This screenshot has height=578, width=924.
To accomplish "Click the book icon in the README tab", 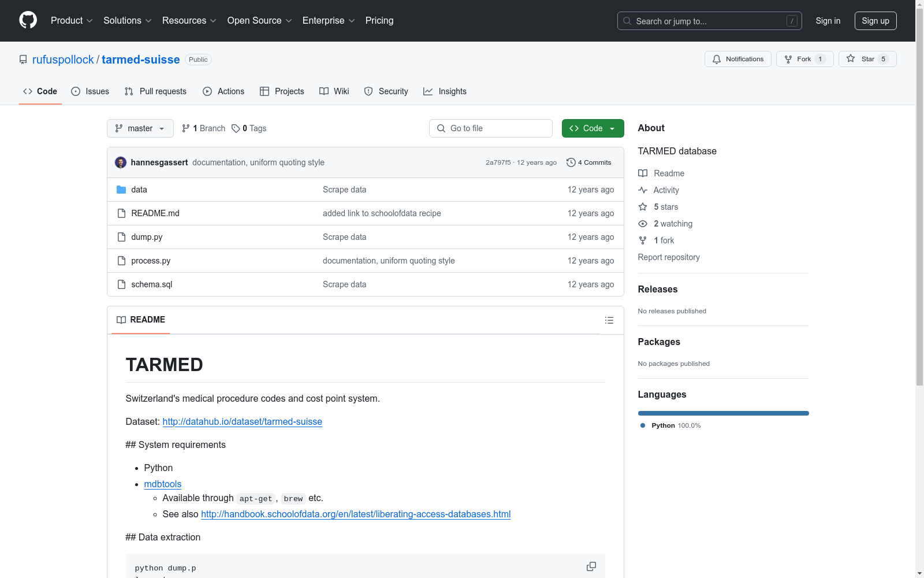I will point(121,320).
